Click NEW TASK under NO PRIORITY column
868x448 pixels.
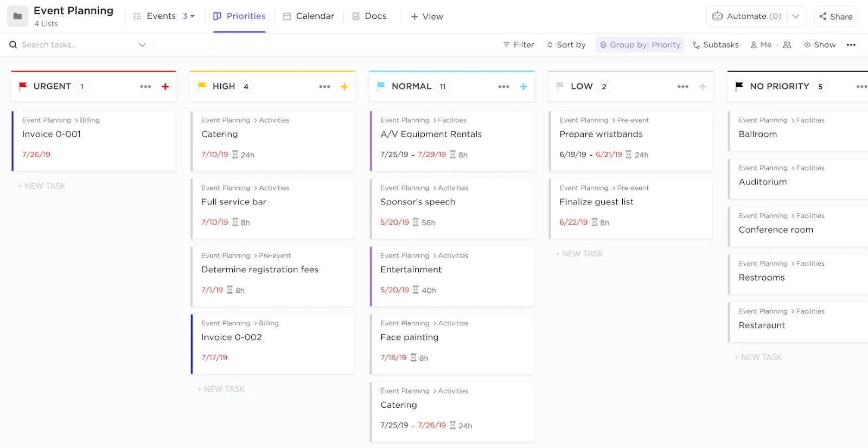tap(758, 357)
